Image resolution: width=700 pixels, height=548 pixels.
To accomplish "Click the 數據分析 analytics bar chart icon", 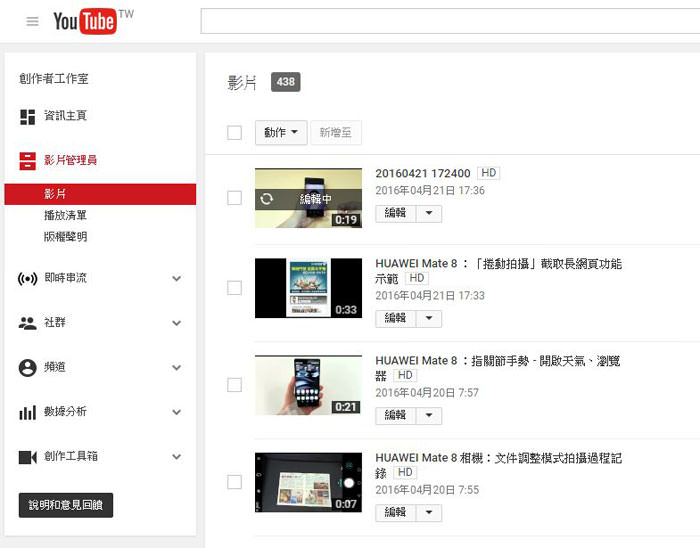I will 28,412.
